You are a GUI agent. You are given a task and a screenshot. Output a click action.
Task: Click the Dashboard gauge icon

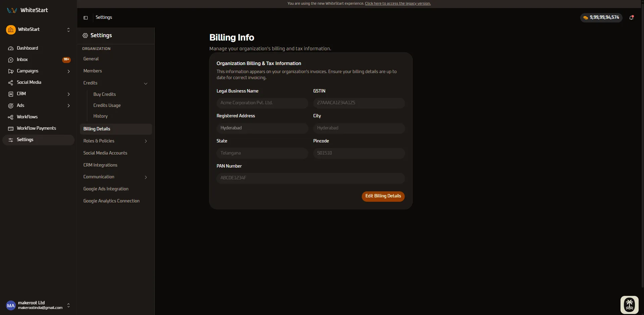11,48
